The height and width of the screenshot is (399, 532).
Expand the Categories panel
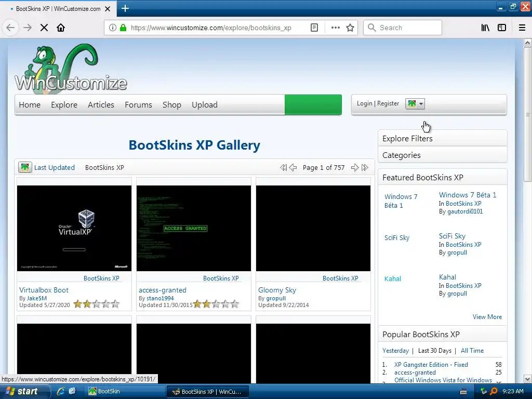pos(443,155)
